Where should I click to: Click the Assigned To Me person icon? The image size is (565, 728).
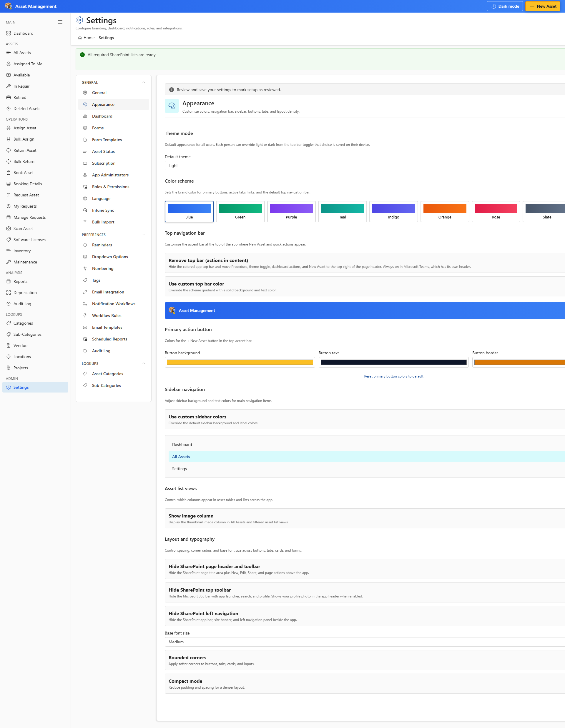pos(9,64)
